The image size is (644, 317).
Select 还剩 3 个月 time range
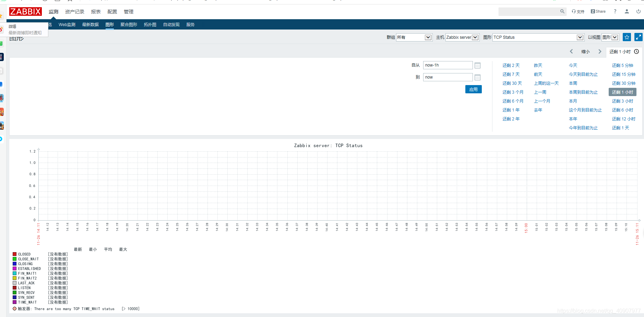[x=513, y=92]
